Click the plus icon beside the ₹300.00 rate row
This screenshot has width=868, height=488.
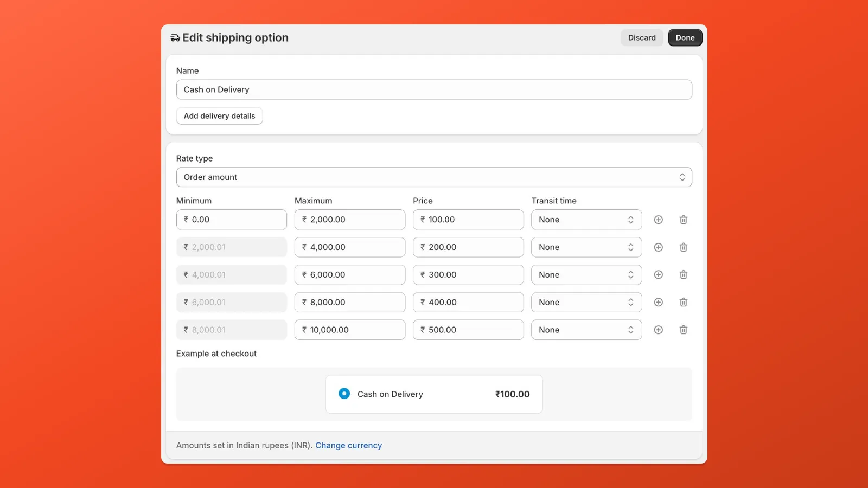click(x=658, y=274)
